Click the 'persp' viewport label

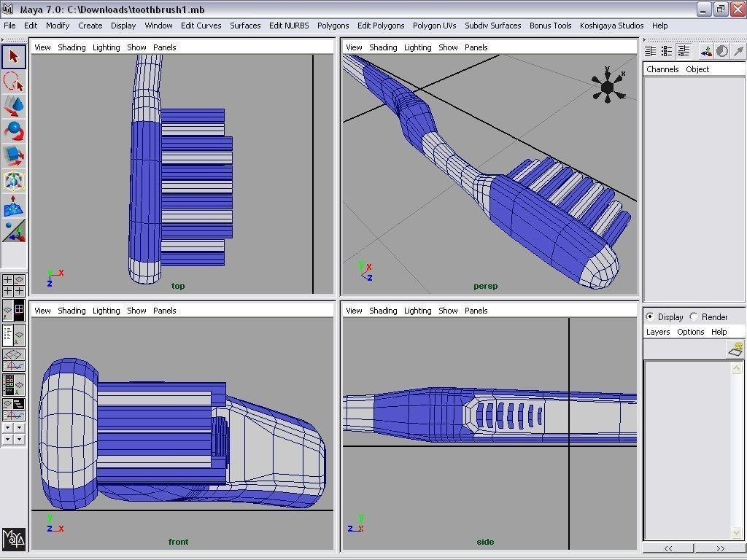pyautogui.click(x=485, y=286)
